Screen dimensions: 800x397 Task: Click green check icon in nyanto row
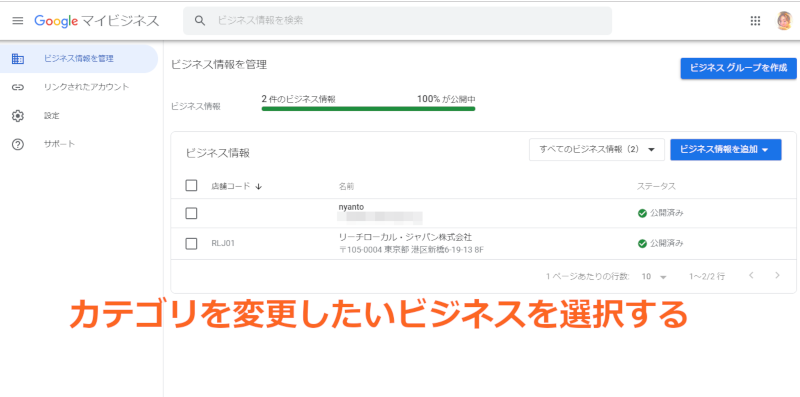(x=642, y=213)
